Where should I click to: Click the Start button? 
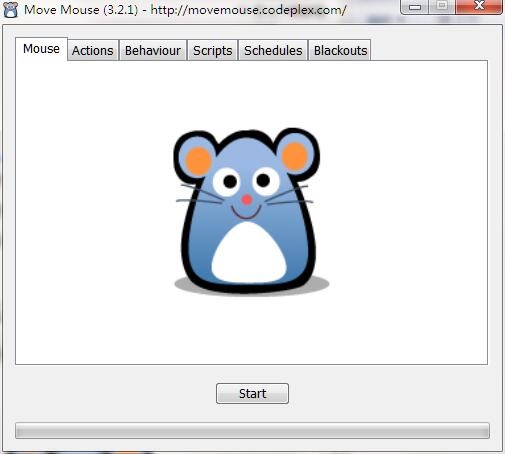coord(252,393)
